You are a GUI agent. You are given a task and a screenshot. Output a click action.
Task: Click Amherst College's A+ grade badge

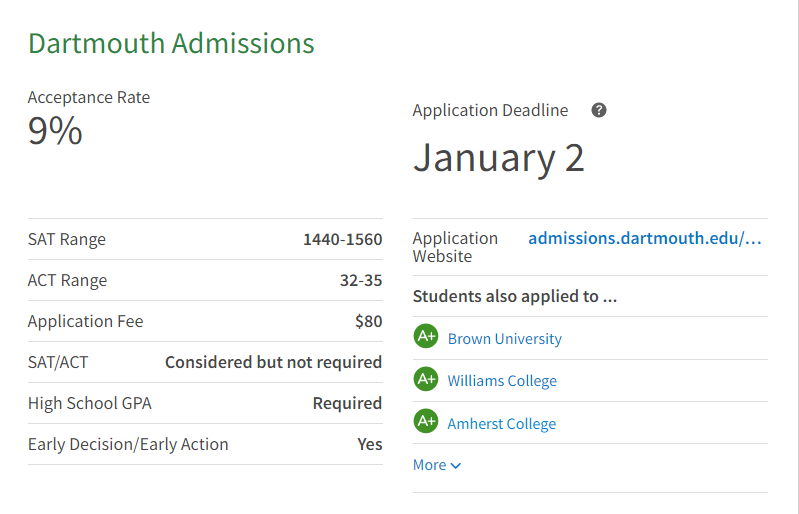[x=426, y=422]
